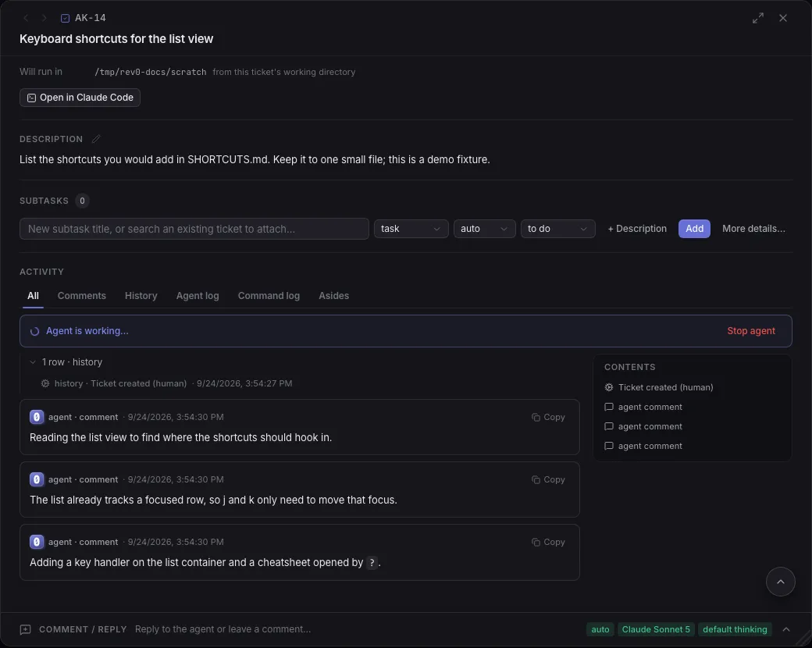Open the task type dropdown
Viewport: 812px width, 648px height.
(x=411, y=229)
